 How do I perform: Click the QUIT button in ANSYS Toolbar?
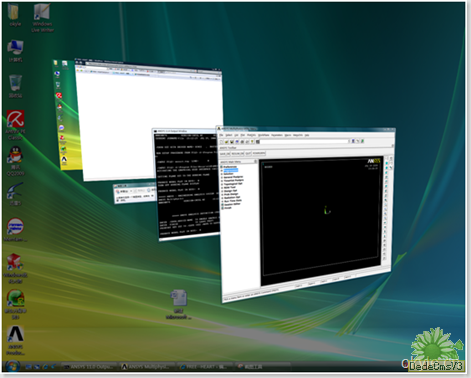[x=248, y=153]
